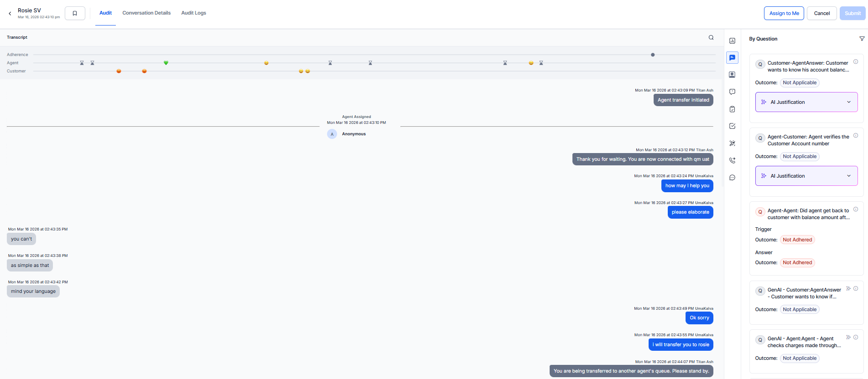The image size is (868, 379).
Task: Open the alert comment panel in the sidebar
Action: pos(732,92)
